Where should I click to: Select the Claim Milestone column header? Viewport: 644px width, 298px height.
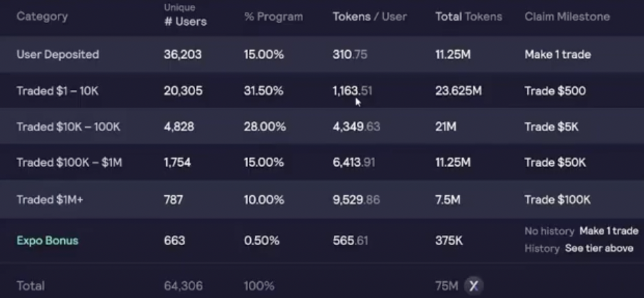point(567,17)
